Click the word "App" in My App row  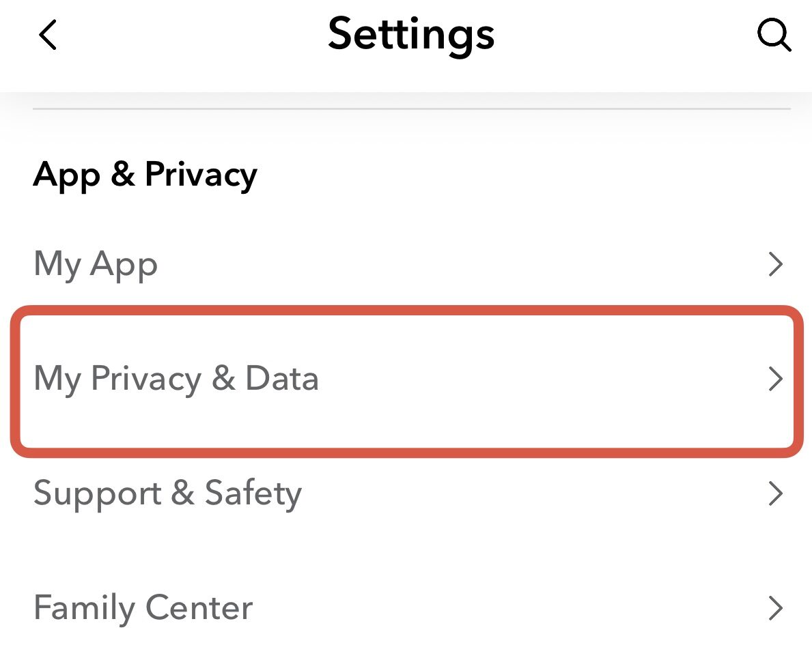click(125, 266)
